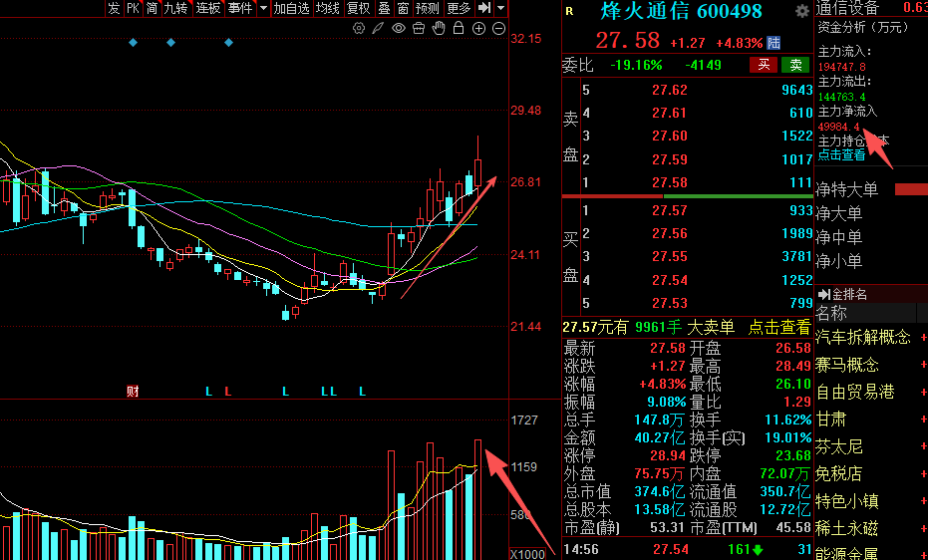This screenshot has width=928, height=560.
Task: Click the 复权 adjustment button
Action: coord(358,8)
